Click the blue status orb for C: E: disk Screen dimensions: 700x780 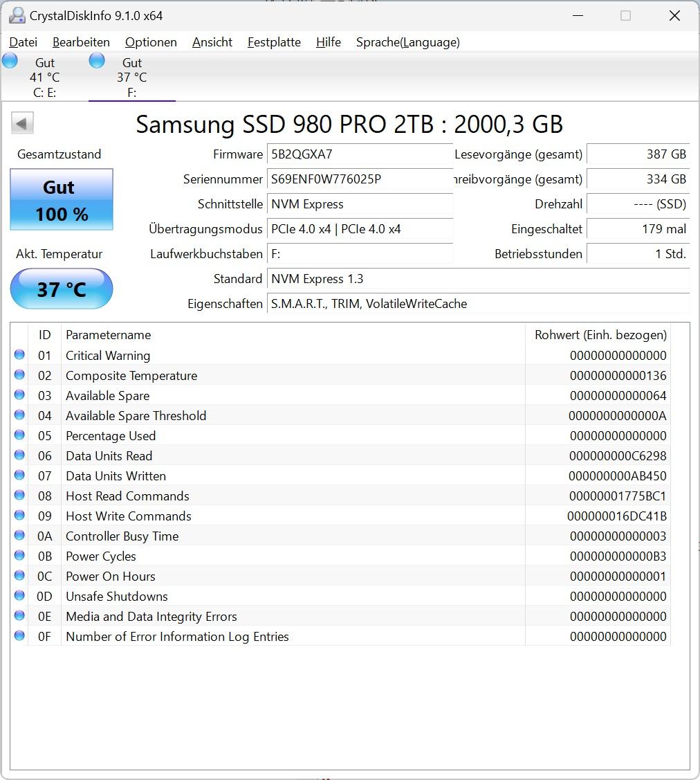10,61
